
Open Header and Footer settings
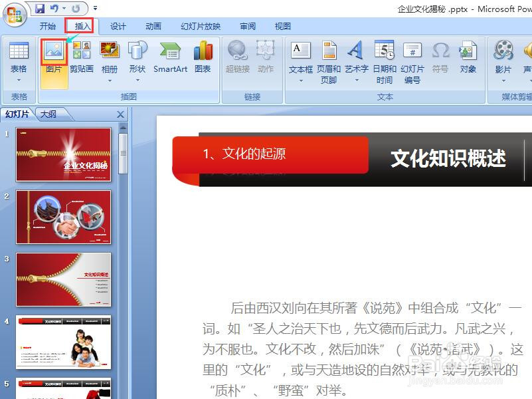coord(329,60)
